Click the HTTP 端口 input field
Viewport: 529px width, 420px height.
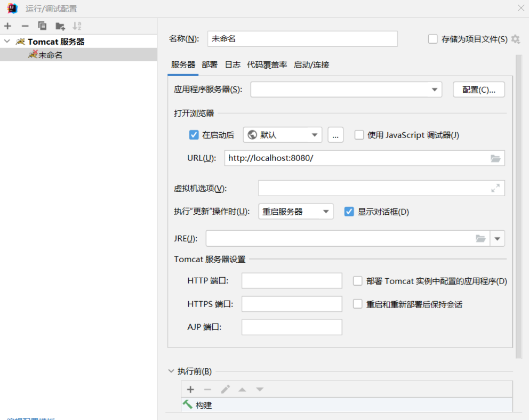click(292, 281)
